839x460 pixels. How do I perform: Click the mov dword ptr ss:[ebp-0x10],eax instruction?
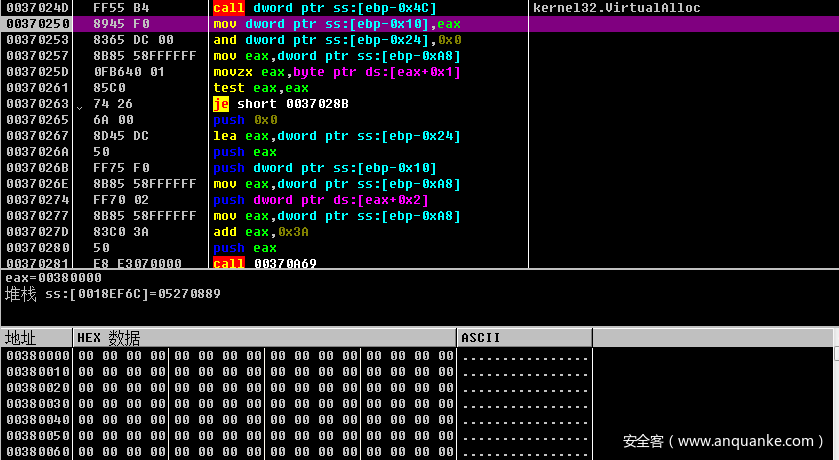[337, 24]
